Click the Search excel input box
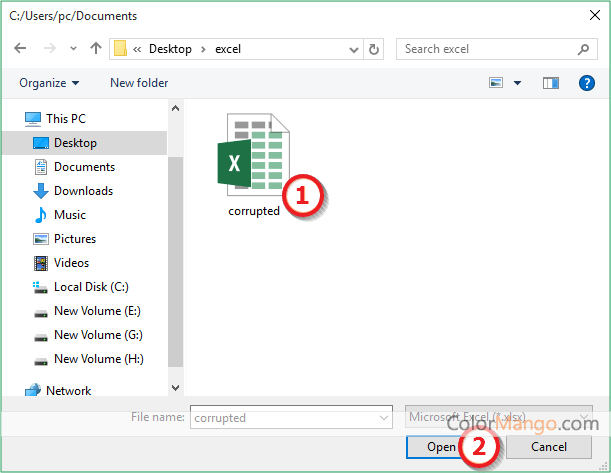 tap(485, 49)
